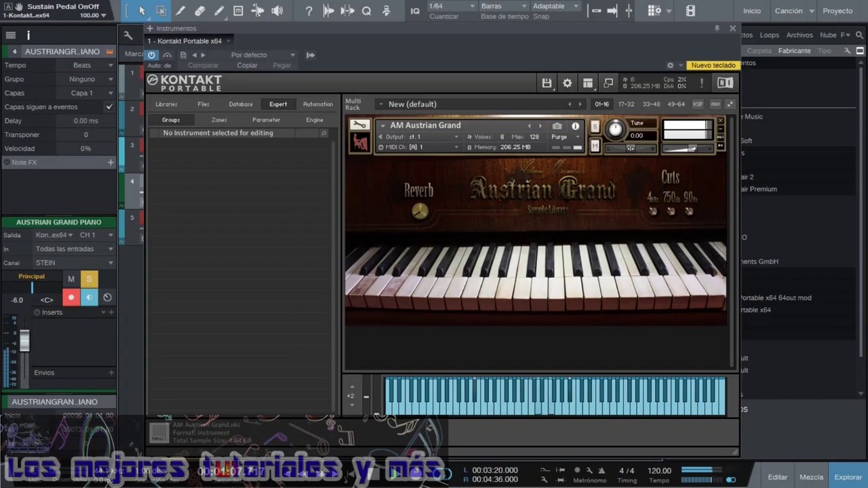Switch to Kontakt Files tab
868x488 pixels.
point(203,104)
